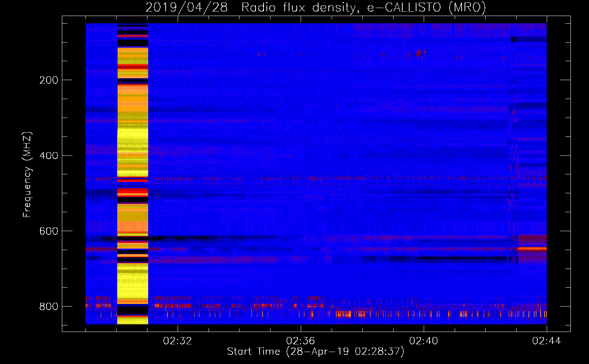Click the 600 frequency tick label
589x364 pixels.
coord(49,231)
